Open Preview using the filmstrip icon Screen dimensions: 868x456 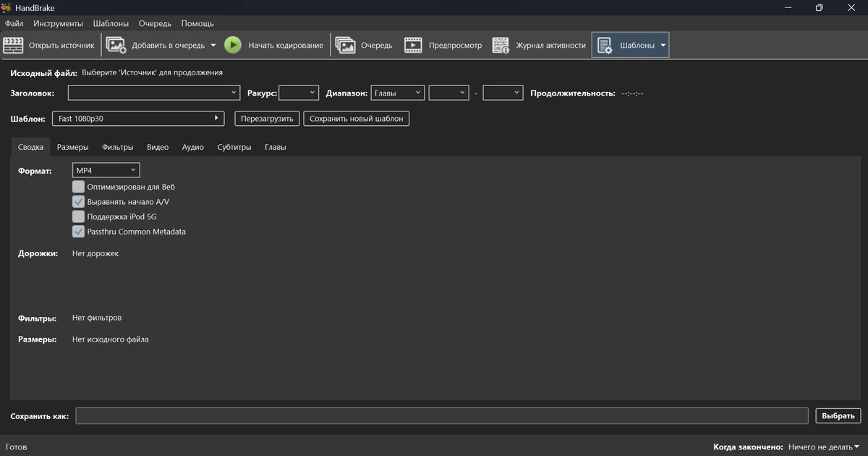413,45
